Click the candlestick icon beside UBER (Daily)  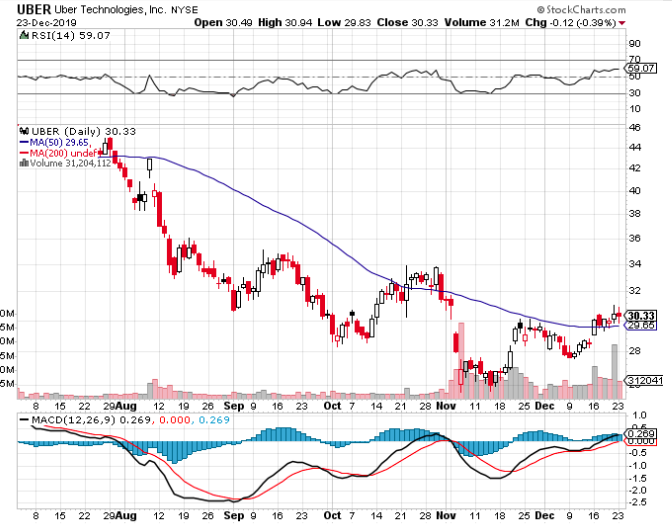tap(25, 131)
